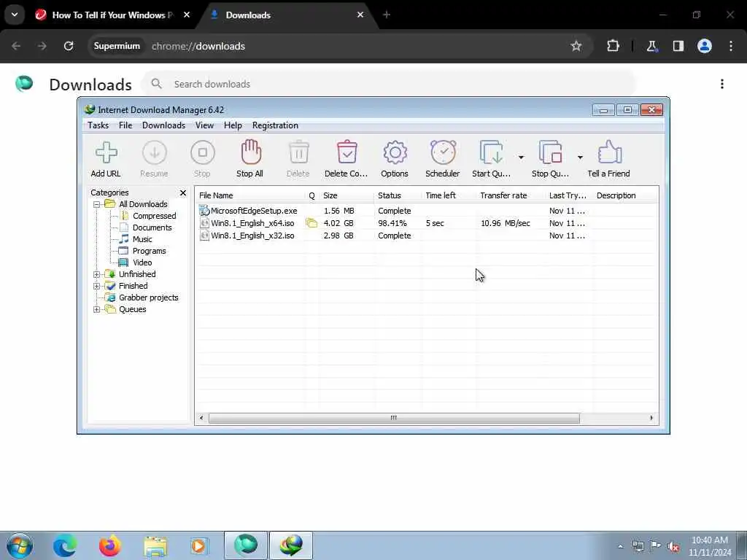Open the tab search dropdown arrow
Image resolution: width=747 pixels, height=560 pixels.
click(x=15, y=15)
